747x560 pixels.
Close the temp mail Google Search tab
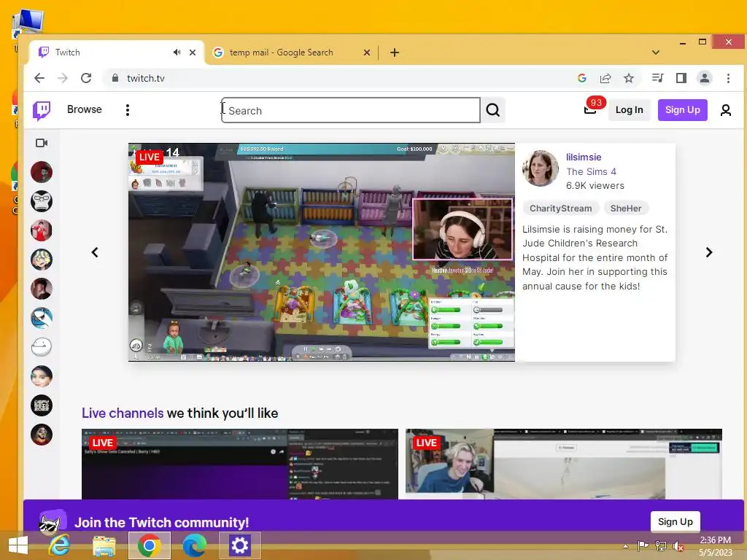367,52
